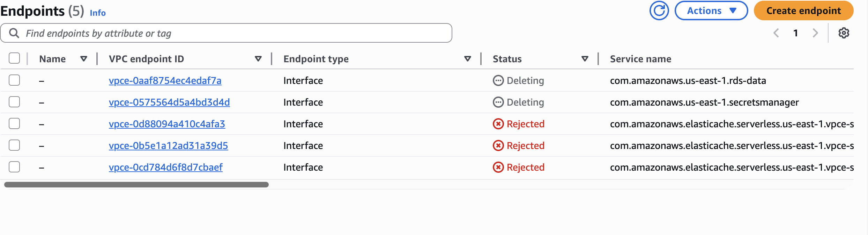Sort by Name column arrow
Viewport: 868px width, 235px height.
point(84,59)
